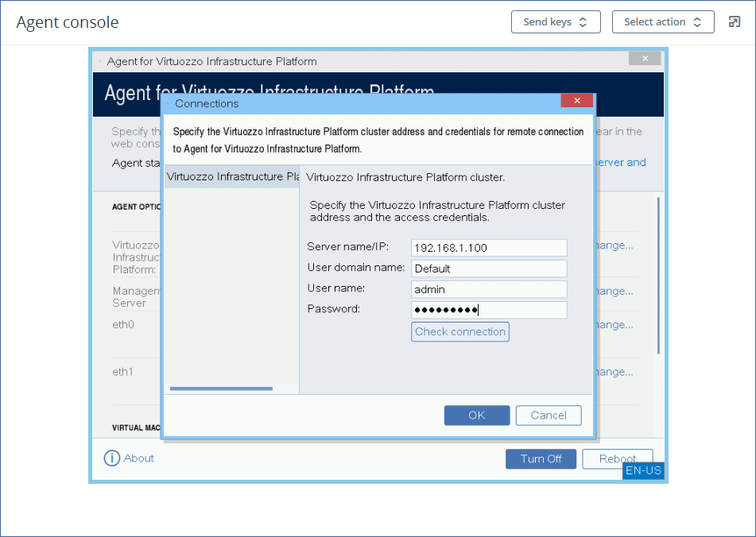Confirm the connection settings with OK
The height and width of the screenshot is (537, 756).
coord(476,415)
